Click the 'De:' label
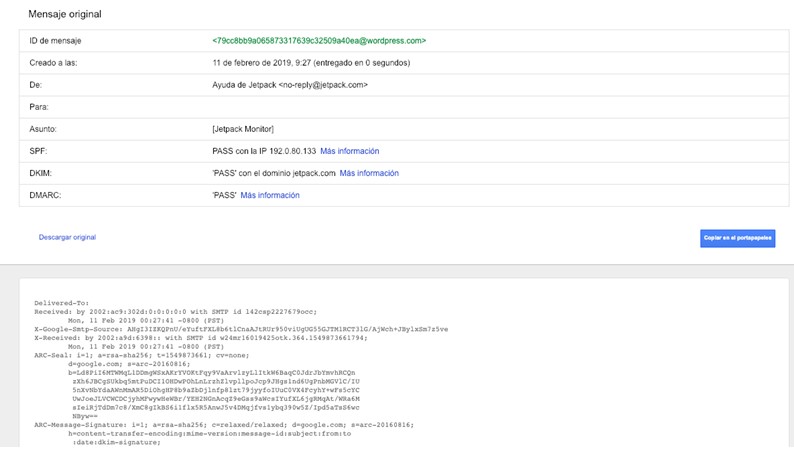The height and width of the screenshot is (454, 794). (x=35, y=85)
